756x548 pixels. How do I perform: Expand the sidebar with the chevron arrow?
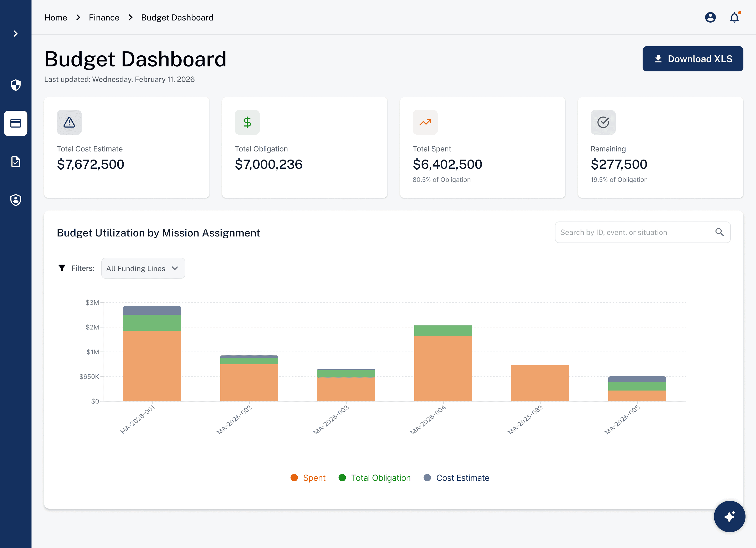[x=15, y=34]
